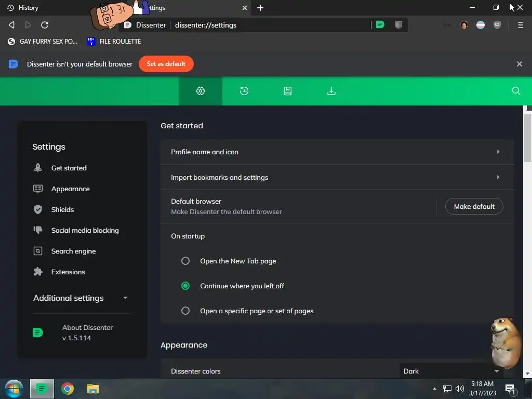This screenshot has width=532, height=399.
Task: Expand Profile name and icon row
Action: [337, 152]
